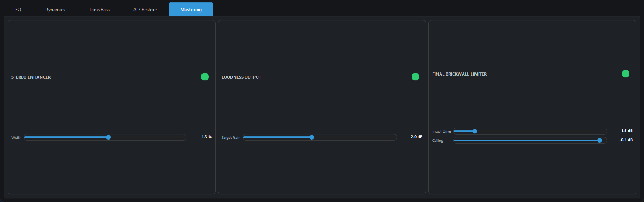The width and height of the screenshot is (644, 202).
Task: Click the STEREO ENHANCER heading
Action: point(31,77)
